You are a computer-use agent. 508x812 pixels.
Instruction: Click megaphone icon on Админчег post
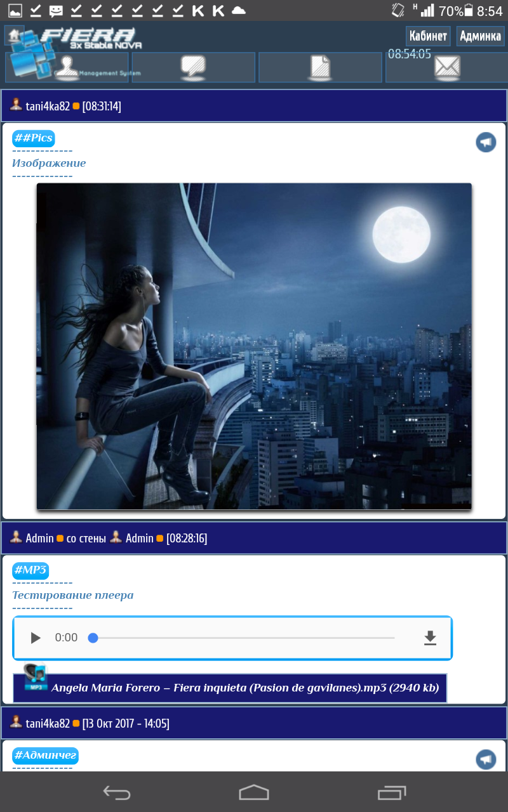(x=486, y=759)
